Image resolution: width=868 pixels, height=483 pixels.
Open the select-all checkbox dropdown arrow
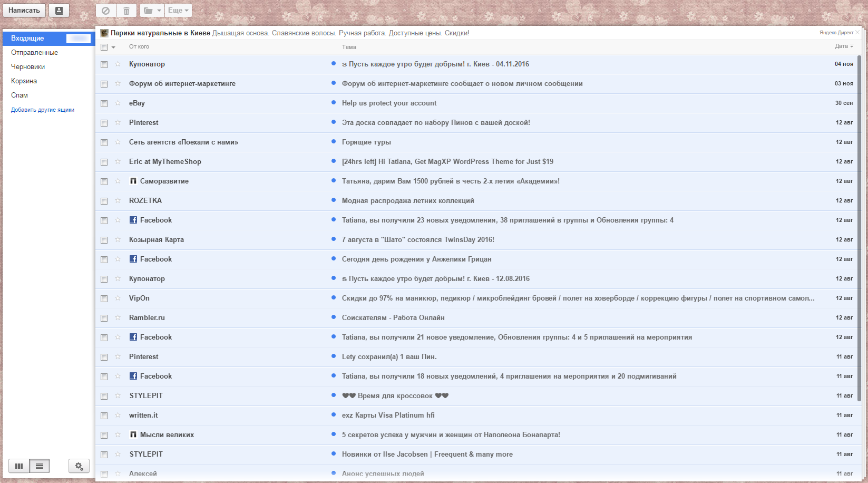[x=113, y=47]
